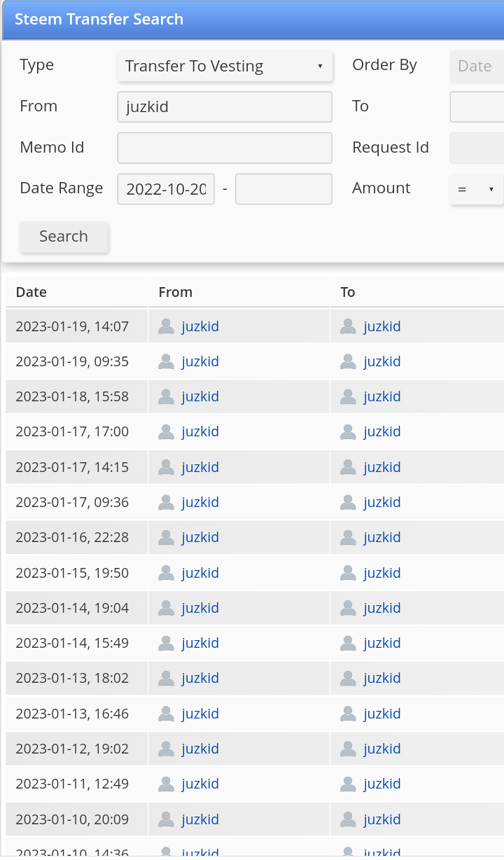Open the Order By Date dropdown
504x860 pixels.
click(x=477, y=66)
